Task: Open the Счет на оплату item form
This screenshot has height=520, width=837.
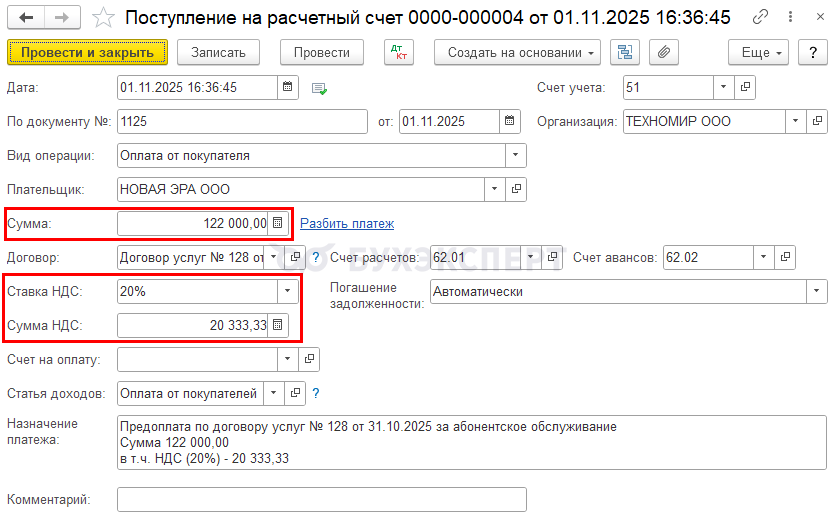Action: click(x=309, y=359)
